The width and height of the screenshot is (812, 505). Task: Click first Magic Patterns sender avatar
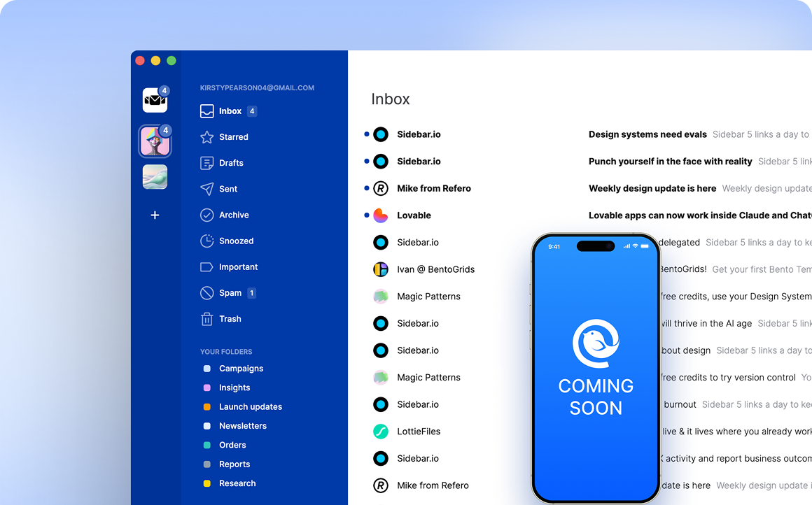click(381, 296)
